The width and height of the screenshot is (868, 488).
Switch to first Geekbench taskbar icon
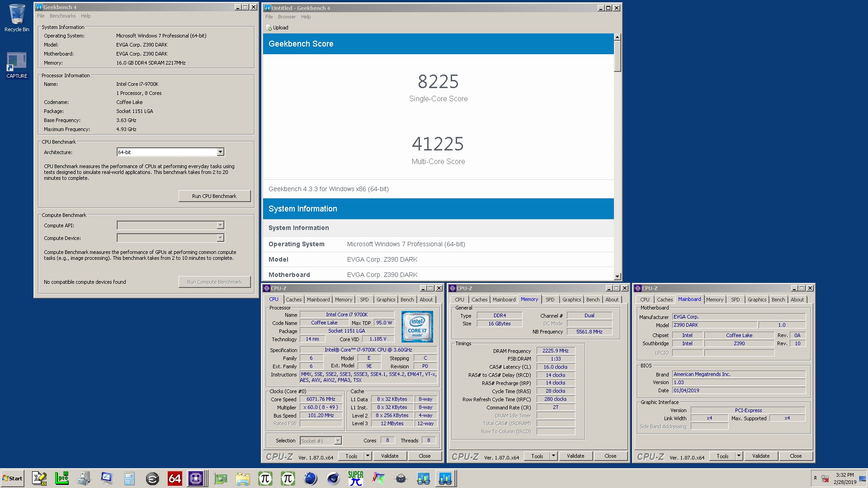tap(424, 479)
